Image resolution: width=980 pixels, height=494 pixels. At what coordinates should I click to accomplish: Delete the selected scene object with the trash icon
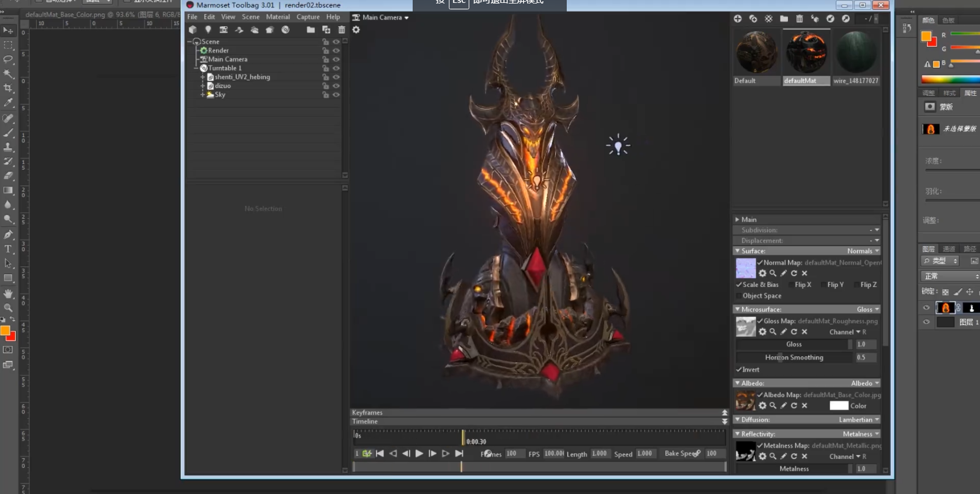[x=341, y=30]
